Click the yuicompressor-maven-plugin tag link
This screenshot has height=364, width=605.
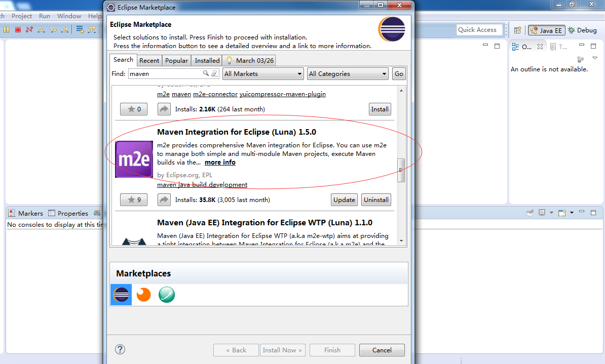click(282, 94)
